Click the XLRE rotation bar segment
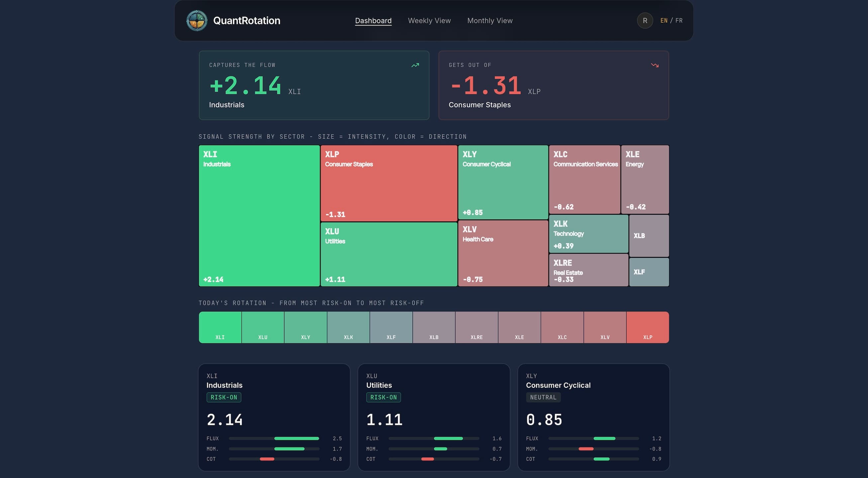The width and height of the screenshot is (868, 478). tap(477, 327)
